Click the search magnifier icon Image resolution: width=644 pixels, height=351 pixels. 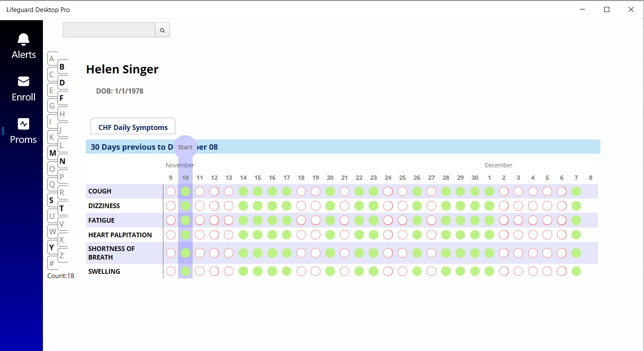click(162, 30)
